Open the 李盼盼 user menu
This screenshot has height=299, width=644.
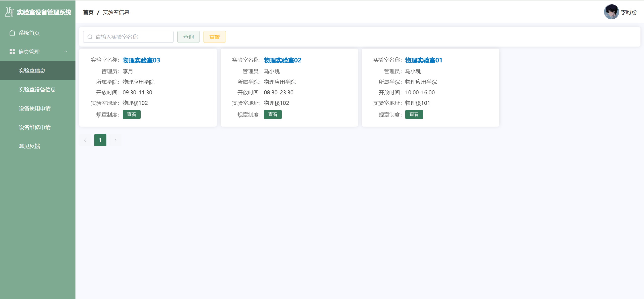click(628, 12)
